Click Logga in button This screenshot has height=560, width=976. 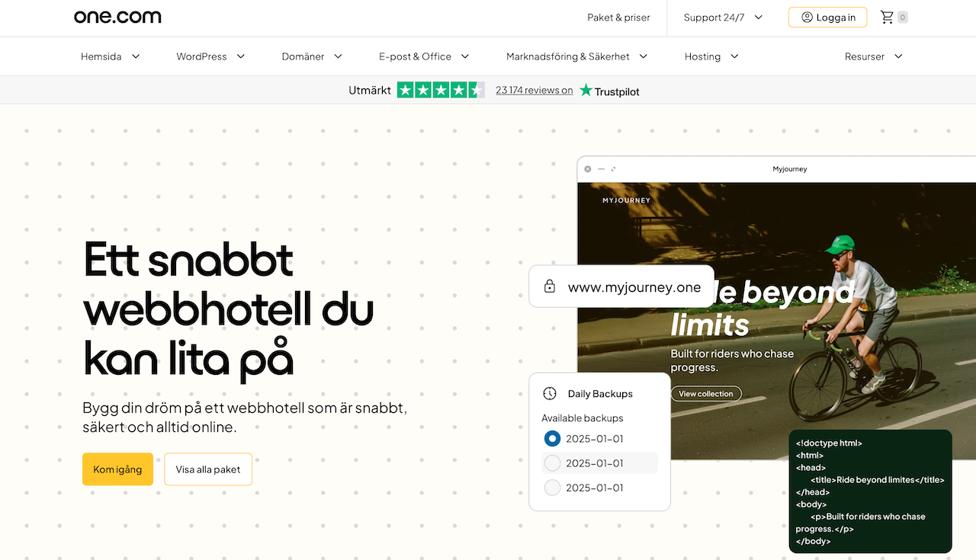tap(827, 18)
